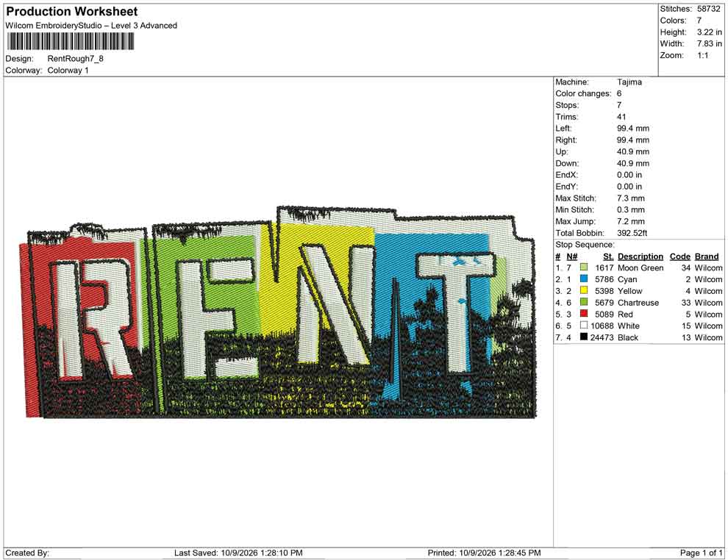Click the 'Stop Sequence:' label
The width and height of the screenshot is (728, 560).
click(x=585, y=245)
